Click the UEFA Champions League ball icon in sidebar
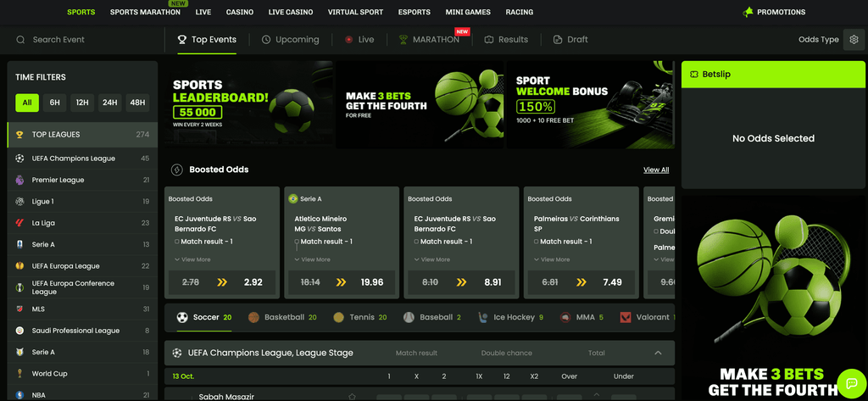868x401 pixels. (20, 159)
